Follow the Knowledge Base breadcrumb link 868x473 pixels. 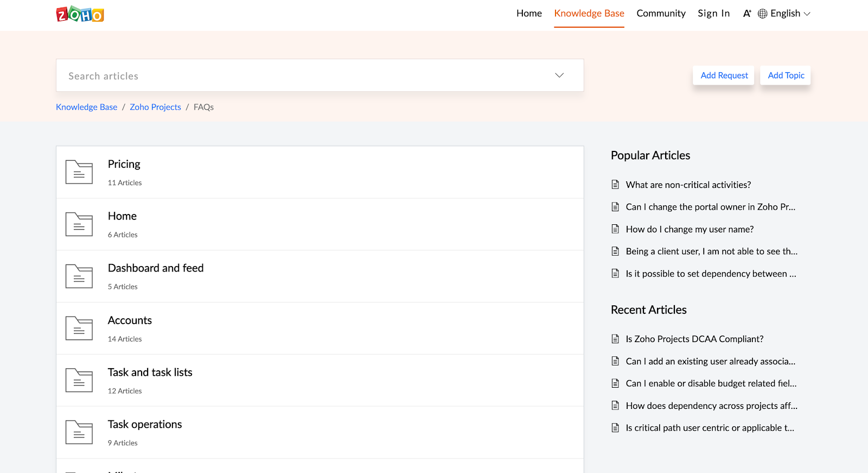pos(87,107)
